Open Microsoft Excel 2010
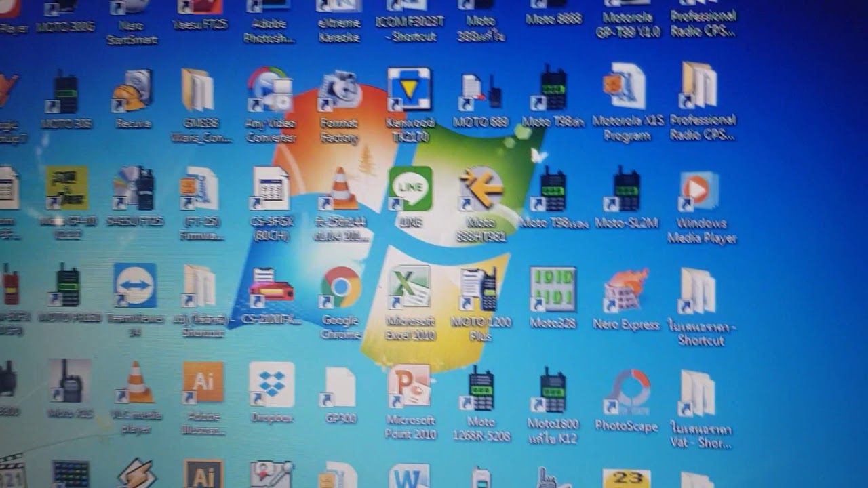Viewport: 868px width, 488px height. 410,287
